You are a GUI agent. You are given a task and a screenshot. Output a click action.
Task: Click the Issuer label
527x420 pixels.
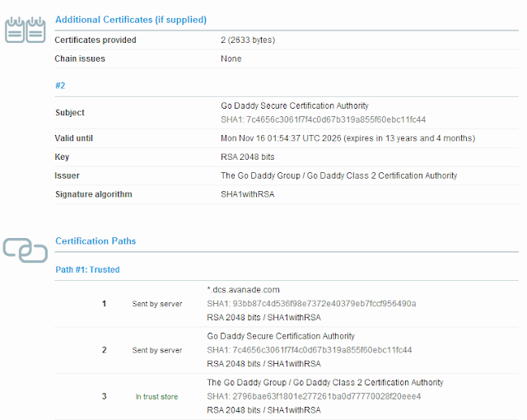click(68, 175)
